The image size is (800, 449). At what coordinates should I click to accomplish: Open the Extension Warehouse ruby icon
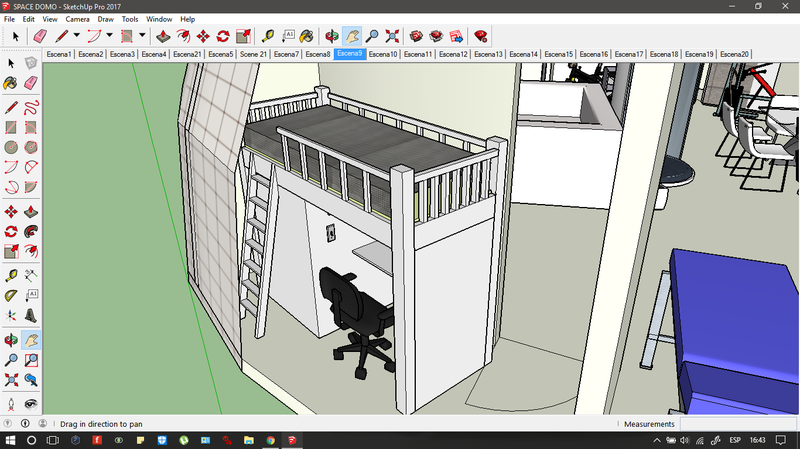point(481,36)
